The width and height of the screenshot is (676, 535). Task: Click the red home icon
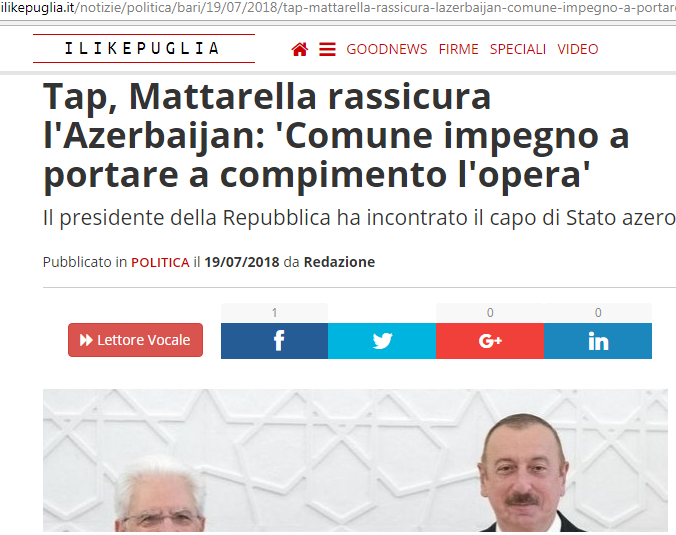(300, 49)
